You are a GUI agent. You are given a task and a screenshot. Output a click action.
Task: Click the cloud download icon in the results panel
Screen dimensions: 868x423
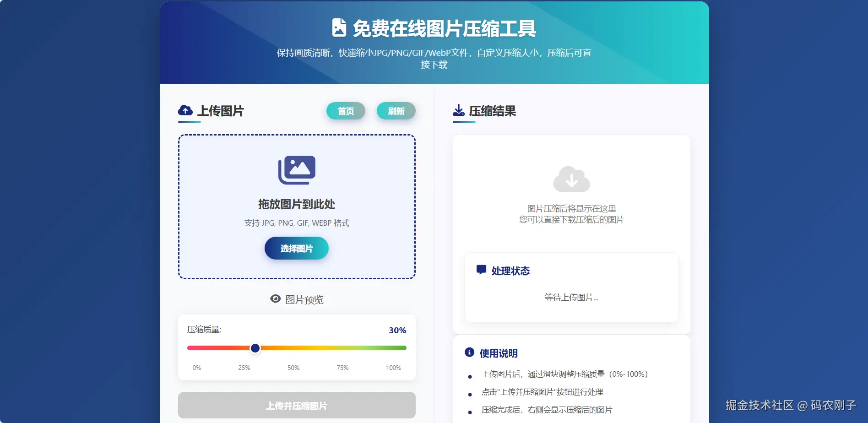pyautogui.click(x=571, y=179)
